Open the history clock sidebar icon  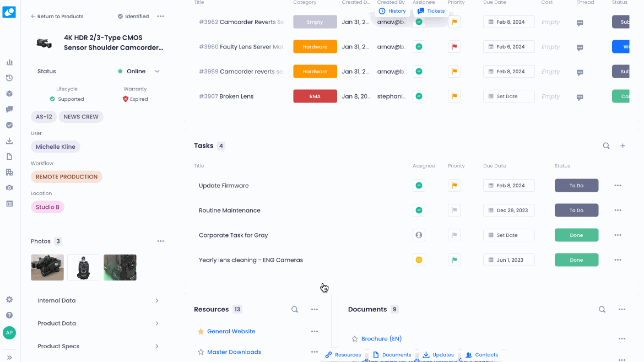[x=9, y=78]
